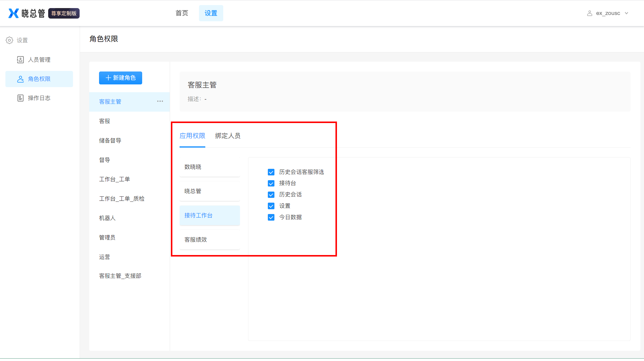Click the 人员管理 icon in sidebar
Viewport: 644px width, 361px height.
(x=20, y=60)
